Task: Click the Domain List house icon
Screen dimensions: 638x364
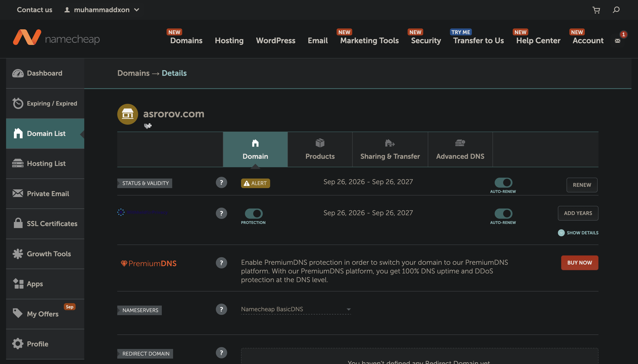Action: [x=18, y=133]
